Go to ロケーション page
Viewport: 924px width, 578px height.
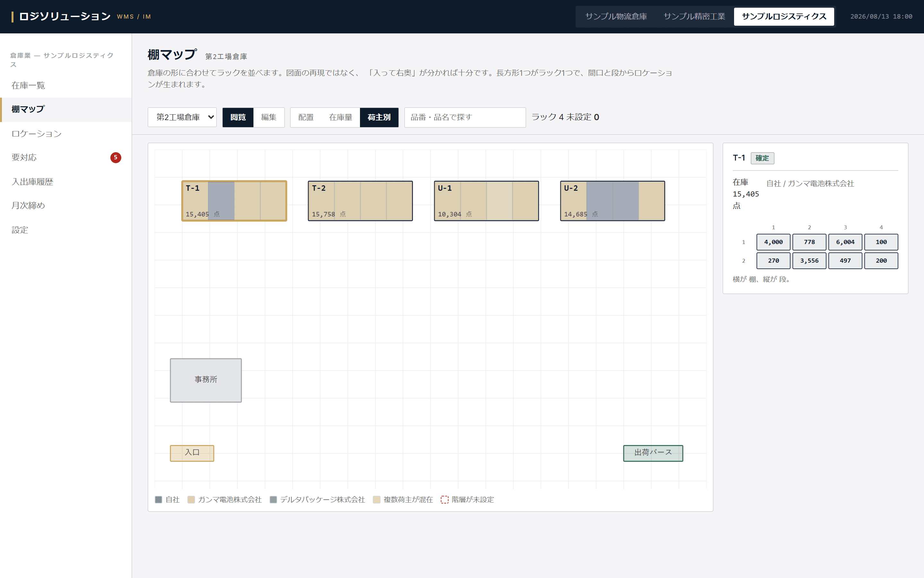pos(66,133)
